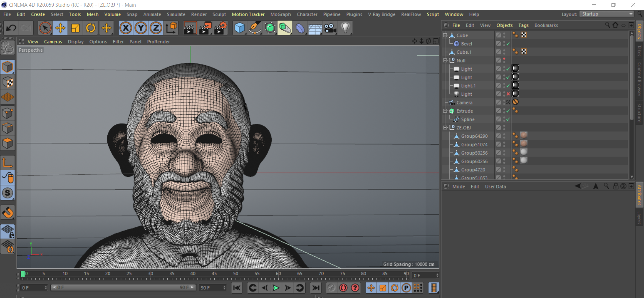
Task: Collapse the Null object group
Action: tap(445, 60)
